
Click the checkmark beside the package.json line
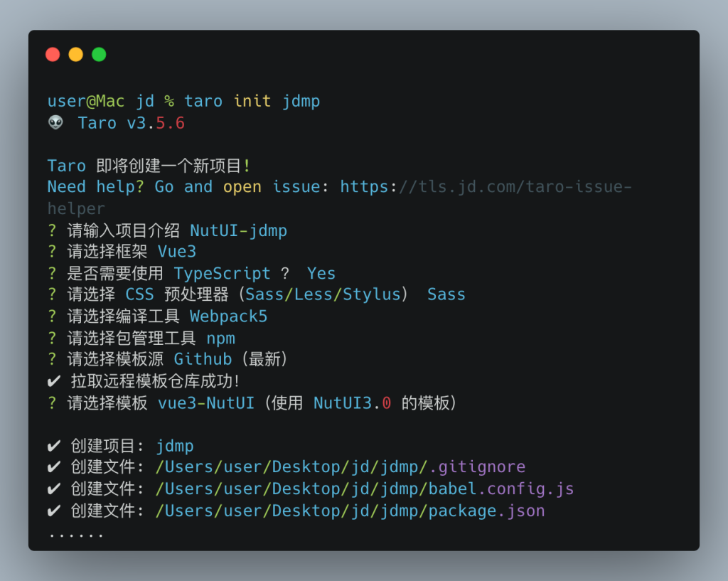pos(54,511)
